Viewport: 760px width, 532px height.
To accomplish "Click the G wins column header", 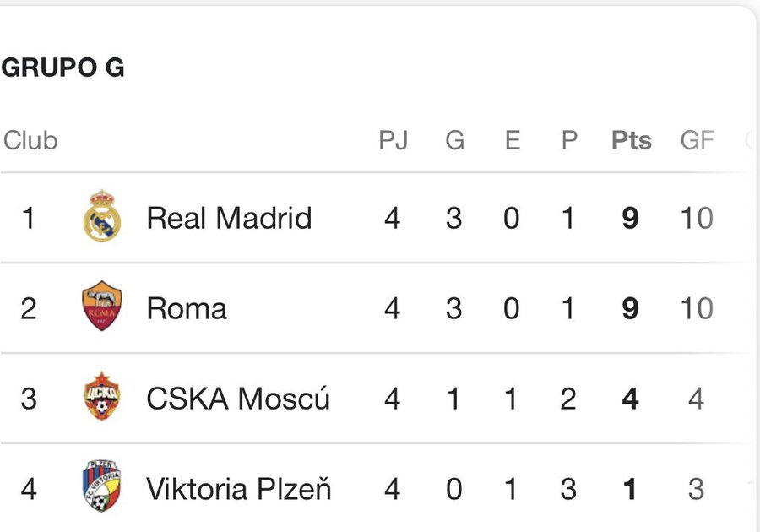I will [454, 140].
